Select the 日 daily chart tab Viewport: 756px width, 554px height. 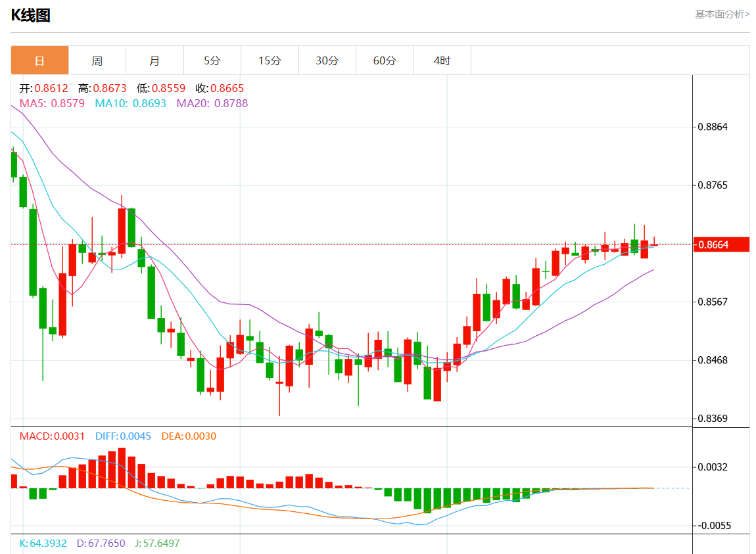[39, 60]
